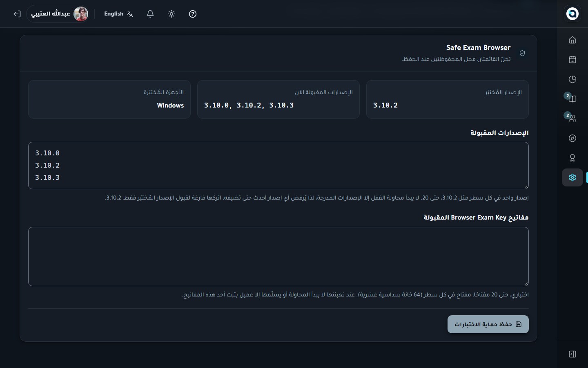Toggle the sun light theme icon

(x=171, y=14)
